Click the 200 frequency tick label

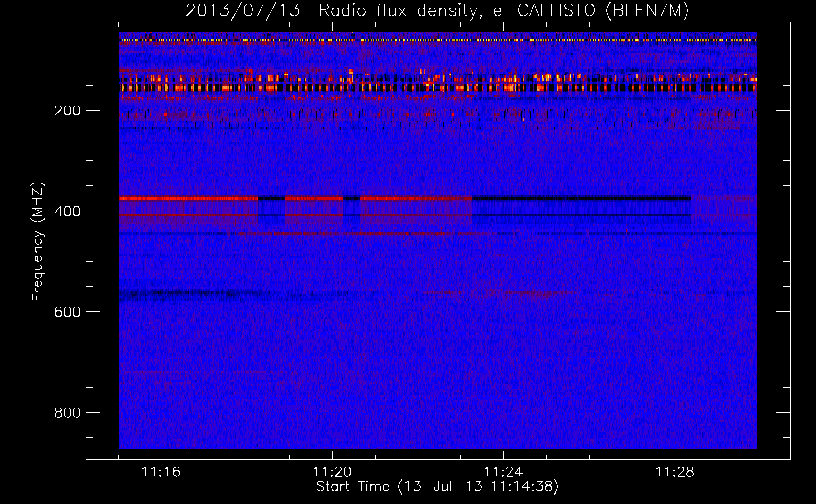pyautogui.click(x=68, y=111)
